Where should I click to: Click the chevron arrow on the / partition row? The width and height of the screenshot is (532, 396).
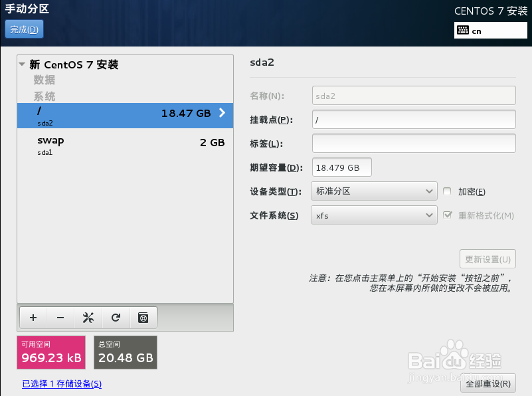[222, 113]
